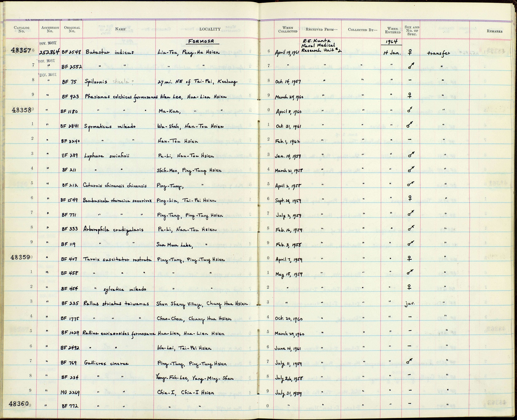Click 'Rallus striatus taiwanus' name entry

click(116, 303)
